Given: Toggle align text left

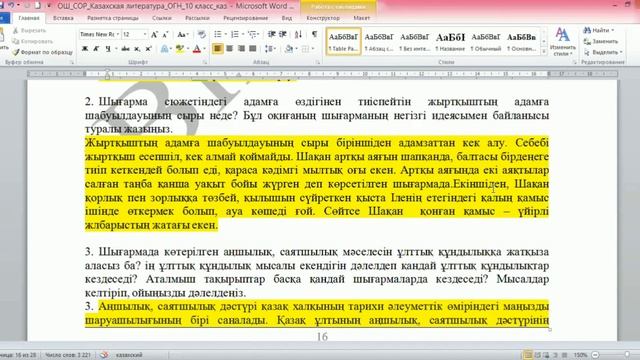Looking at the screenshot, I should 218,49.
